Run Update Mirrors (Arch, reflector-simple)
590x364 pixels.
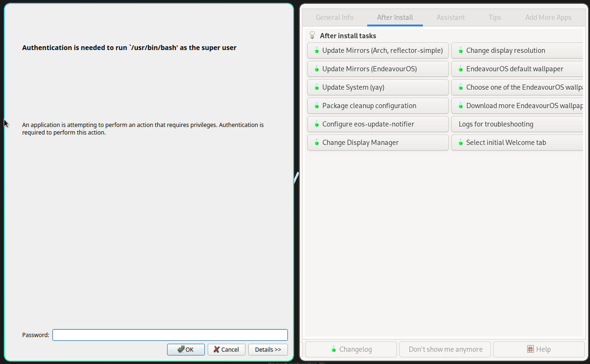(x=378, y=51)
